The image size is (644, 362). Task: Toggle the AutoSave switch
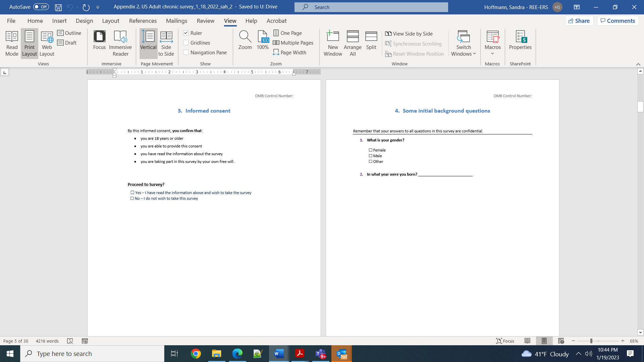(41, 7)
